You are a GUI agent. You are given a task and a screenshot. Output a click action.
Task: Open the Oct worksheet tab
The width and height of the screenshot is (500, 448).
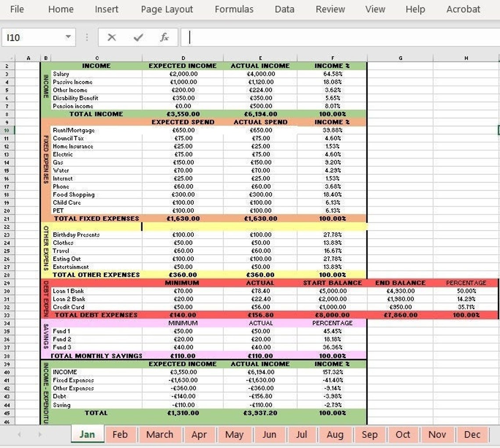click(402, 434)
